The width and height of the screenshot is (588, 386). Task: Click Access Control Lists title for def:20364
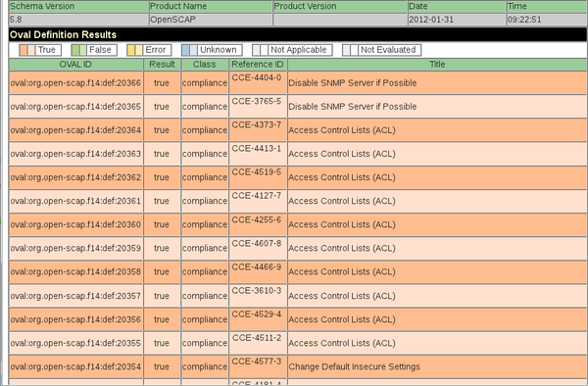342,130
